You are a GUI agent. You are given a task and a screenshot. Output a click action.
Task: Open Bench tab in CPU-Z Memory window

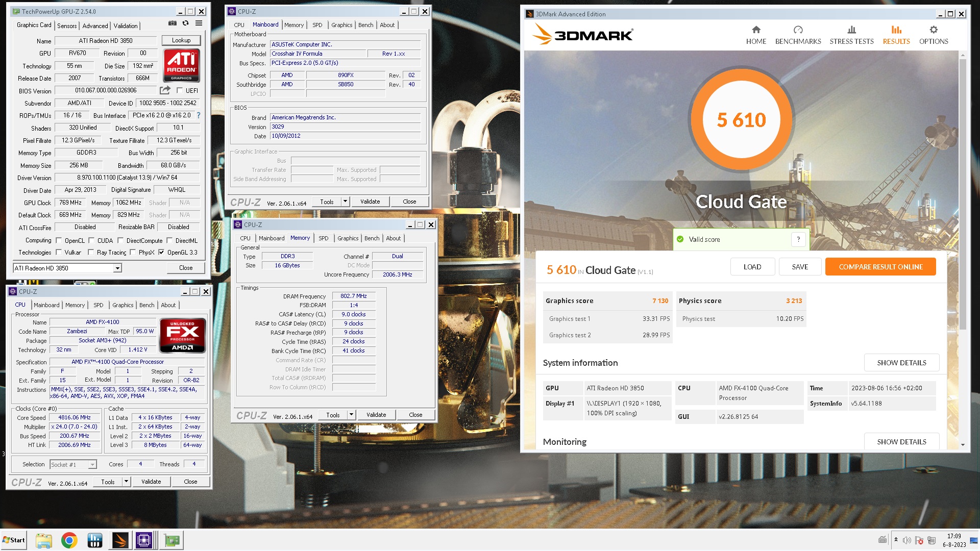(x=372, y=238)
